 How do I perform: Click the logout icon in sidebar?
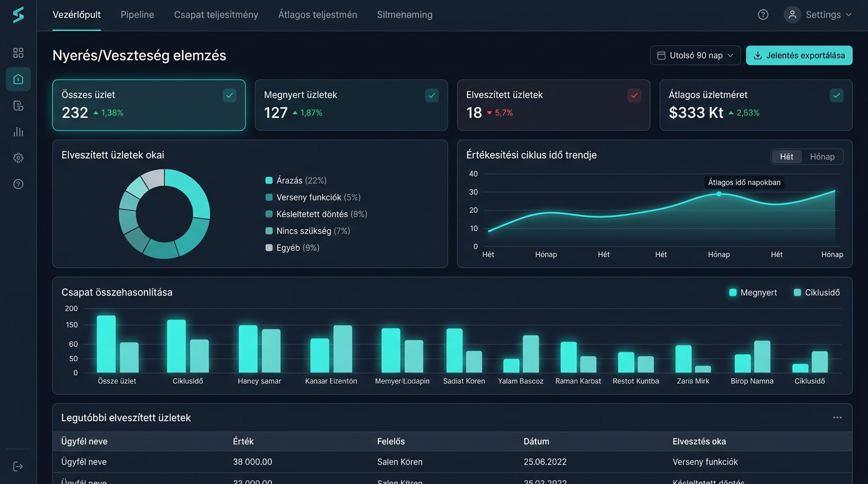point(18,466)
